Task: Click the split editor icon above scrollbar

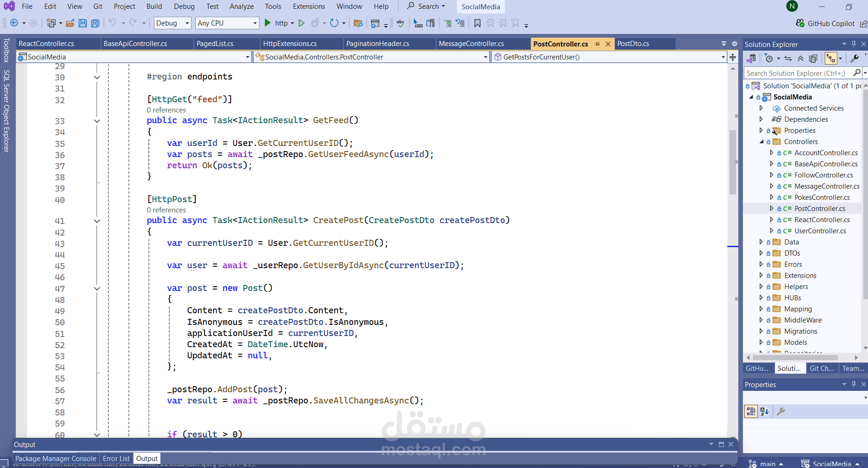Action: tap(733, 57)
